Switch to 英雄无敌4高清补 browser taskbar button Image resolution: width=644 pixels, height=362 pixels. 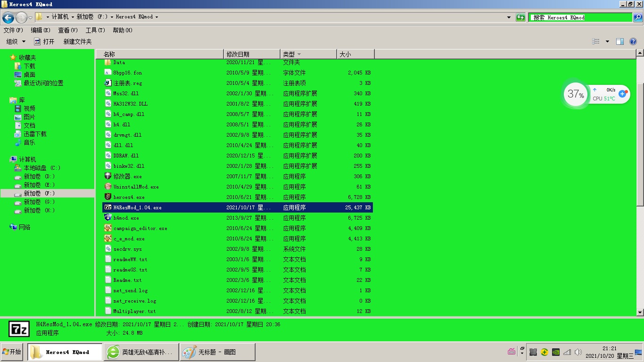142,352
